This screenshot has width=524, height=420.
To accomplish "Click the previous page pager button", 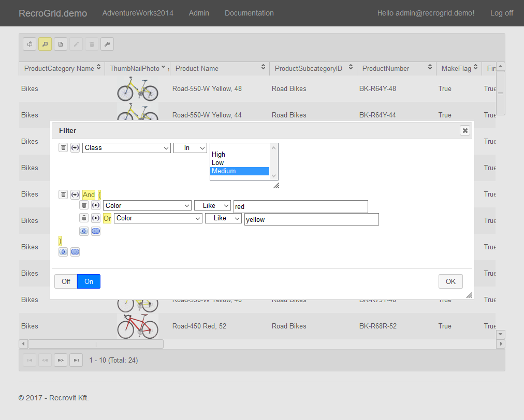I will click(45, 360).
